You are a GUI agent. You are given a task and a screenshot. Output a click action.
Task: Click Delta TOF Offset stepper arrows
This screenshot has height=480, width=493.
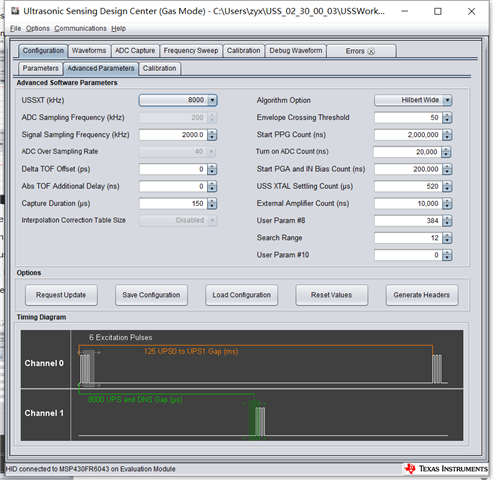click(x=212, y=169)
